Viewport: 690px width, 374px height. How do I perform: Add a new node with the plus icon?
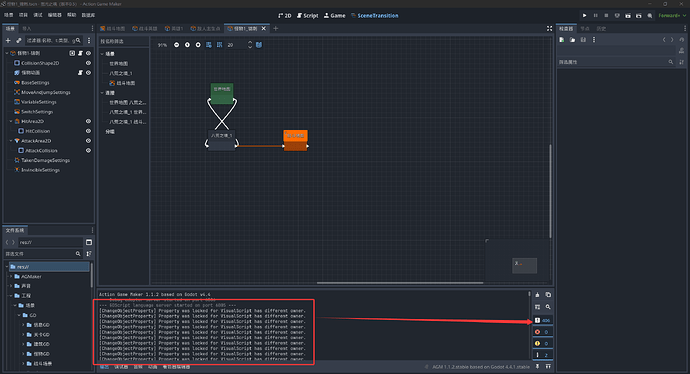8,40
